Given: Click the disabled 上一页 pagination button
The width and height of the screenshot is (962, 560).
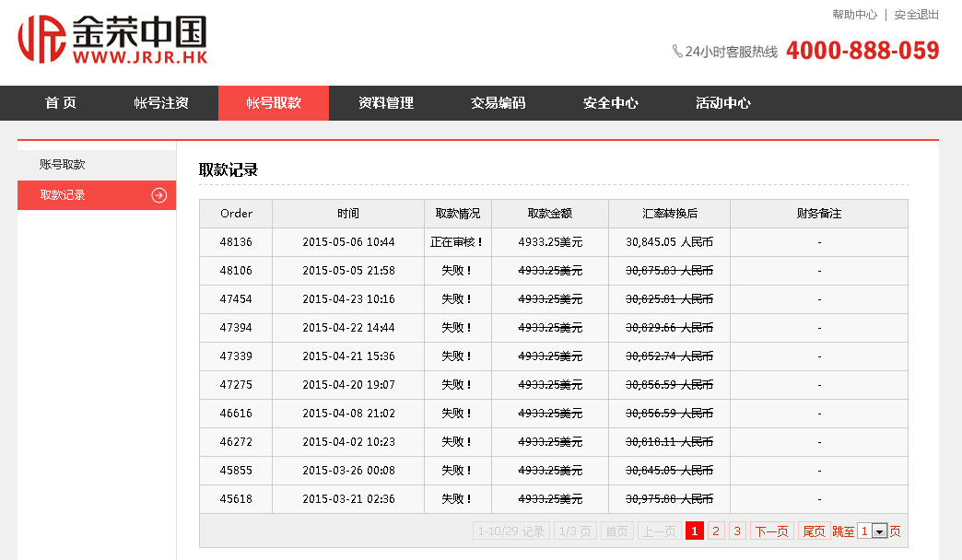Looking at the screenshot, I should 660,531.
